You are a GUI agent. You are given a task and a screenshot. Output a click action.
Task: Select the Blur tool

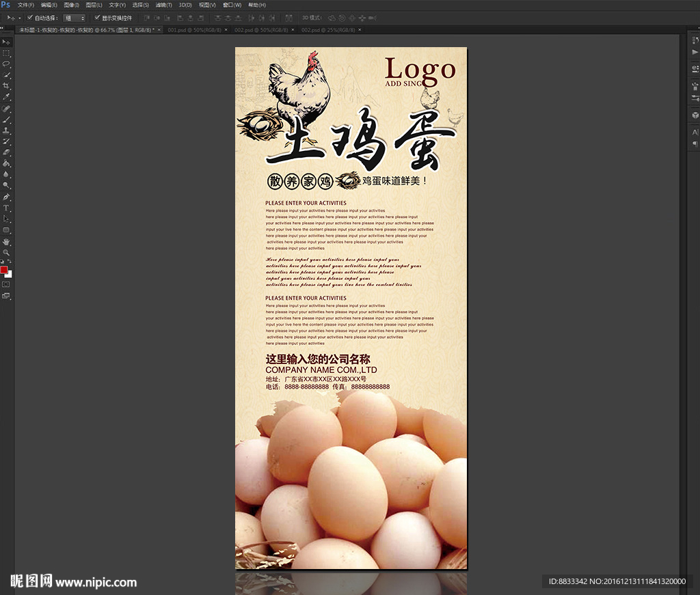pyautogui.click(x=6, y=174)
